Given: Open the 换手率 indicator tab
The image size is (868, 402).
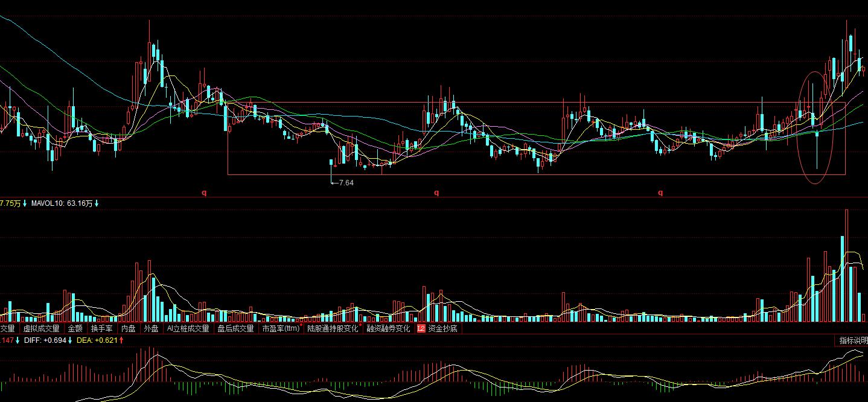Looking at the screenshot, I should click(x=102, y=329).
